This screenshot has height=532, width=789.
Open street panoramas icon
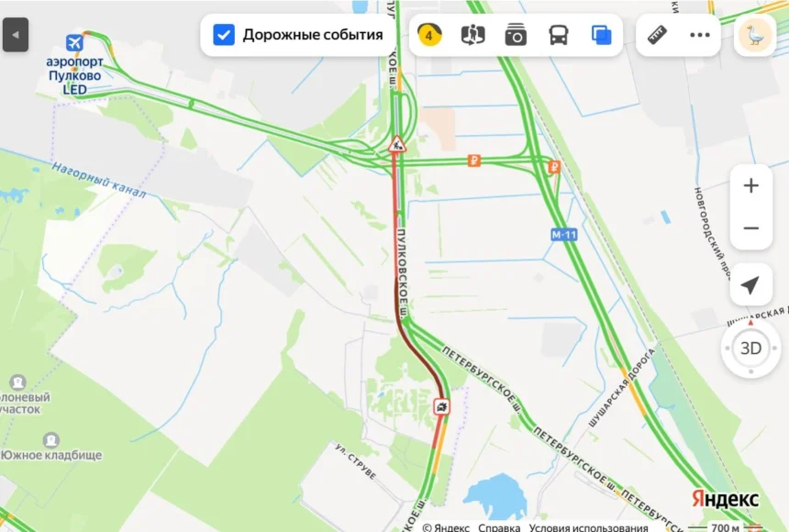pyautogui.click(x=473, y=35)
